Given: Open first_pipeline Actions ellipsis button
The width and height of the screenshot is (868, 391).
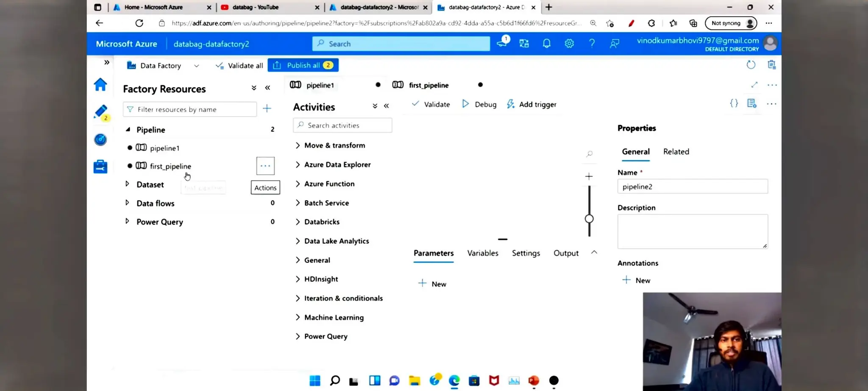Looking at the screenshot, I should coord(265,166).
